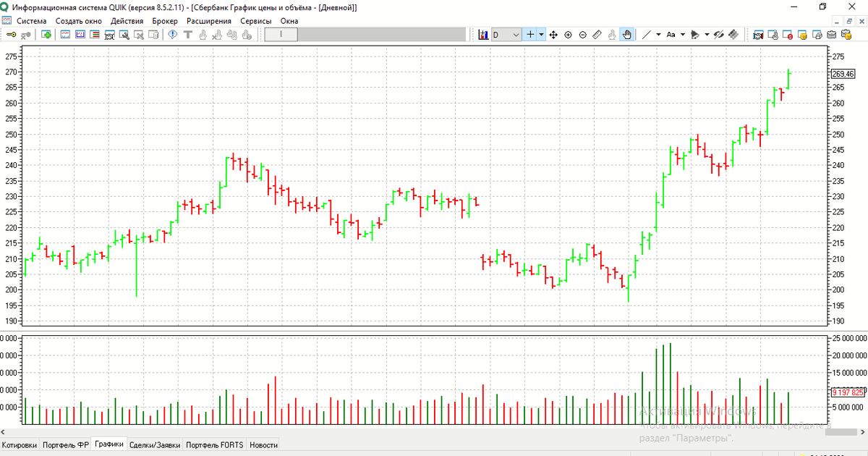
Task: Select the Графики tab
Action: coord(109,444)
